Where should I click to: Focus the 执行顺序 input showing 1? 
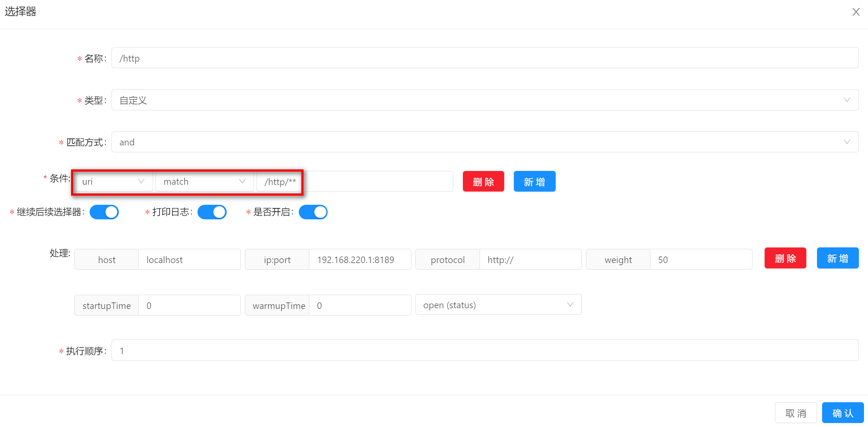(485, 350)
